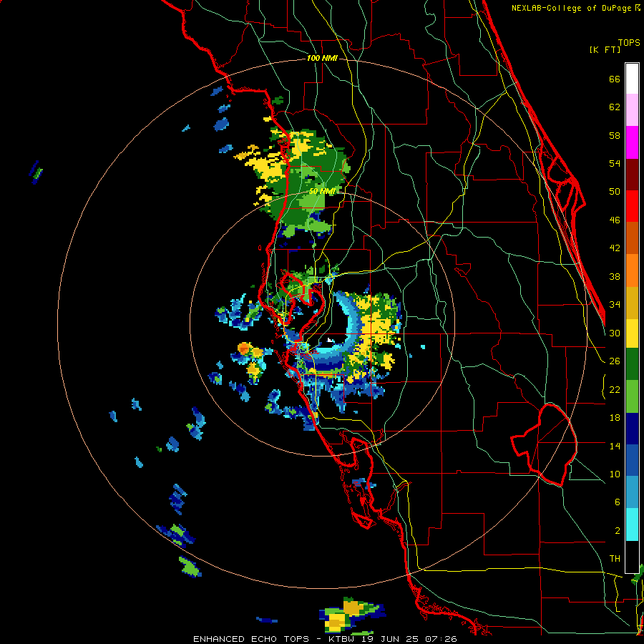Click the TH threshold legend label
This screenshot has width=644, height=644.
click(x=615, y=559)
